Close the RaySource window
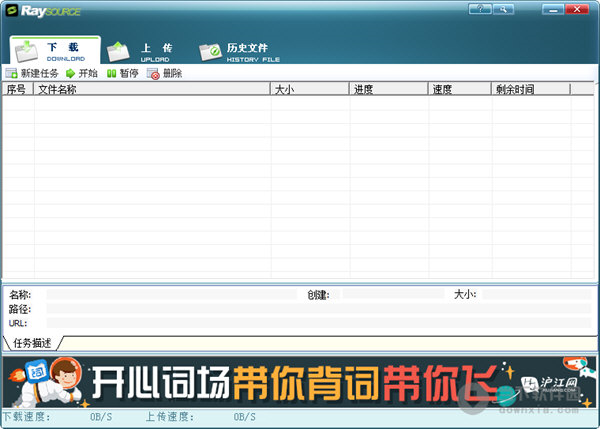 click(577, 9)
